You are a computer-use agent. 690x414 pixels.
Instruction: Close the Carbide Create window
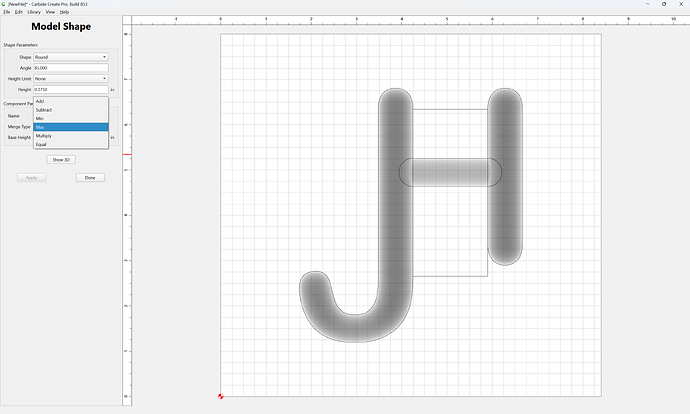pos(681,4)
